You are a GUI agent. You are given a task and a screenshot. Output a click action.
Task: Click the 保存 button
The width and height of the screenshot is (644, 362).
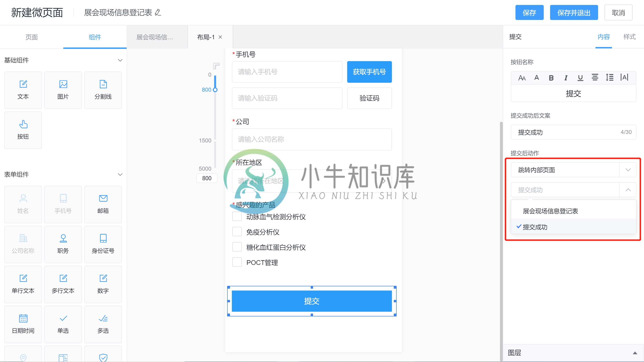529,12
